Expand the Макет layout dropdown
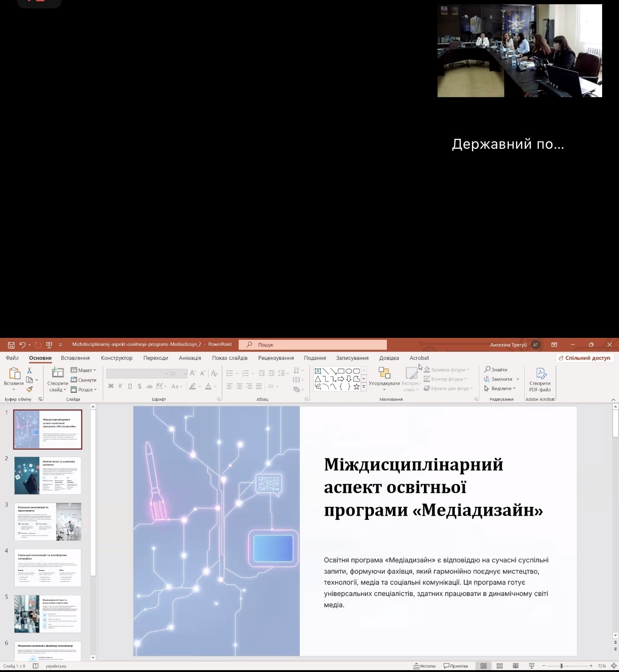The width and height of the screenshot is (619, 672). point(83,370)
